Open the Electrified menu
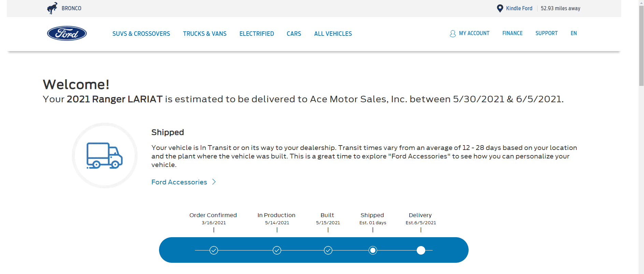The width and height of the screenshot is (644, 274). [257, 34]
